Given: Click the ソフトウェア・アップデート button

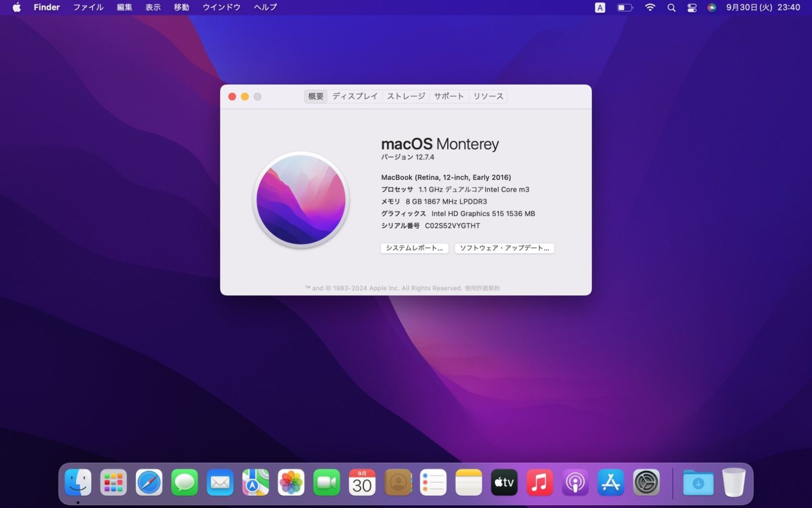Looking at the screenshot, I should tap(504, 248).
